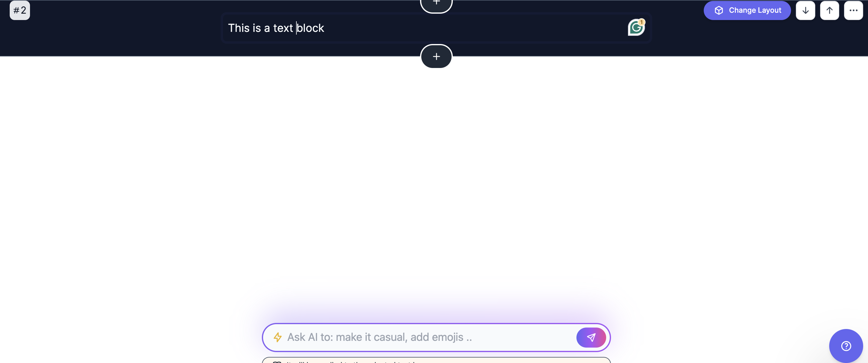Click the help question mark icon
868x363 pixels.
click(x=846, y=346)
